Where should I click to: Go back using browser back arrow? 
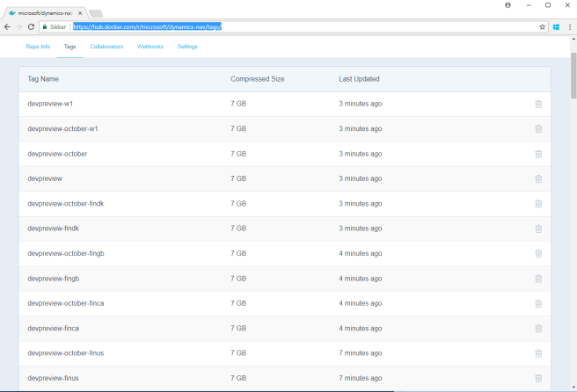tap(7, 27)
